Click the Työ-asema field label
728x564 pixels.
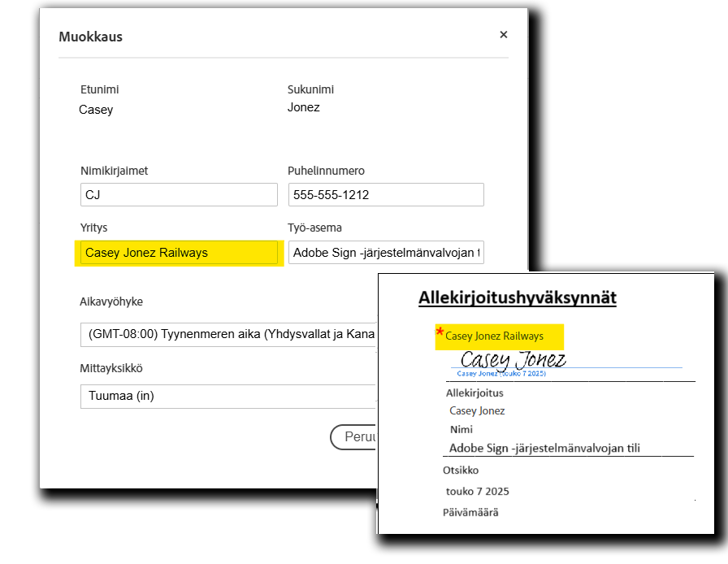click(x=314, y=228)
